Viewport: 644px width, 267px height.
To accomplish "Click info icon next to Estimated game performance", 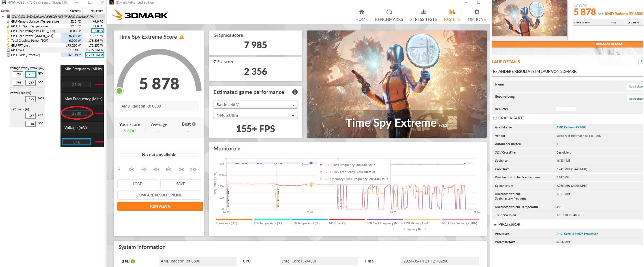I will [295, 92].
